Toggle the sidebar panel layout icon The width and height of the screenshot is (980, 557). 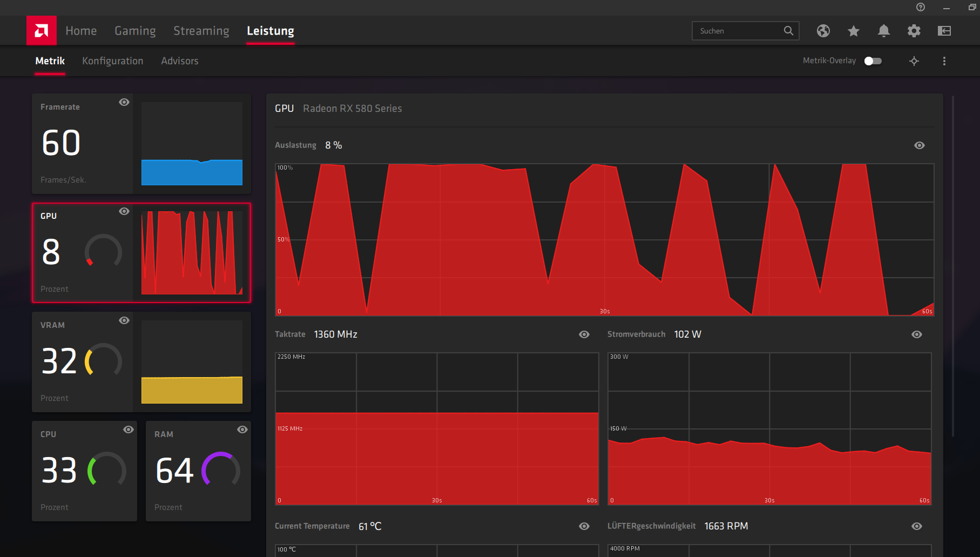pos(944,31)
